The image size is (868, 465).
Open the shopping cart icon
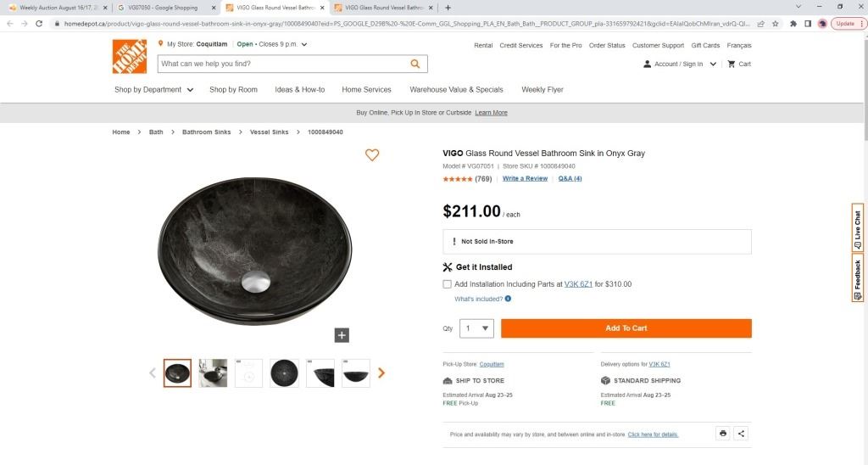click(732, 64)
